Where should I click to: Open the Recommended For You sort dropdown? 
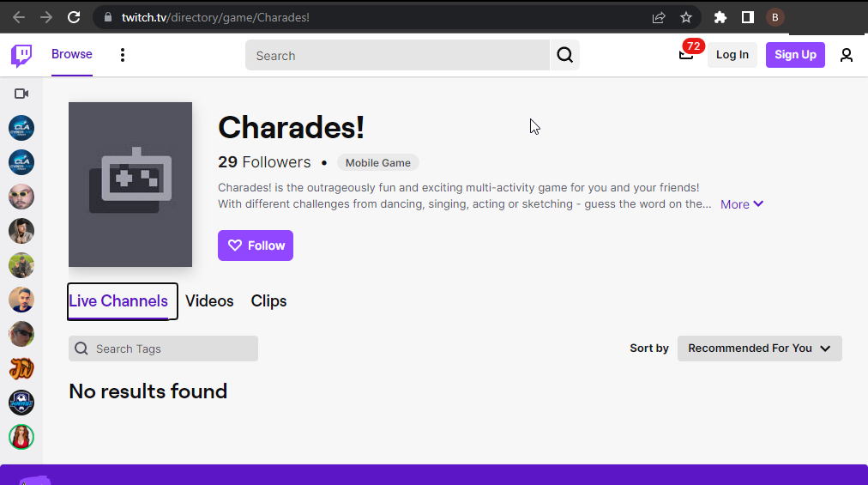point(760,349)
